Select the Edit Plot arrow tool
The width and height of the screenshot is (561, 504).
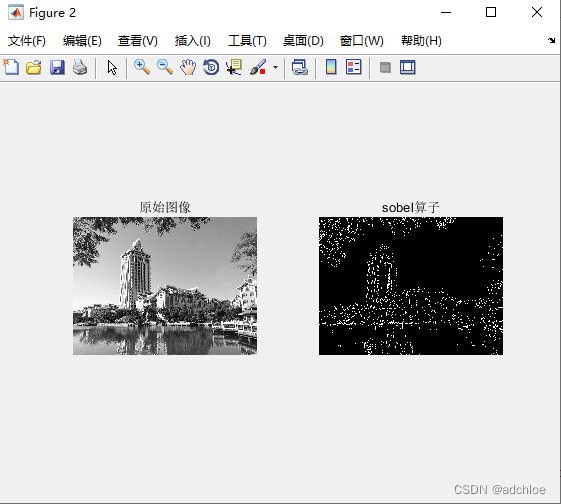tap(112, 67)
